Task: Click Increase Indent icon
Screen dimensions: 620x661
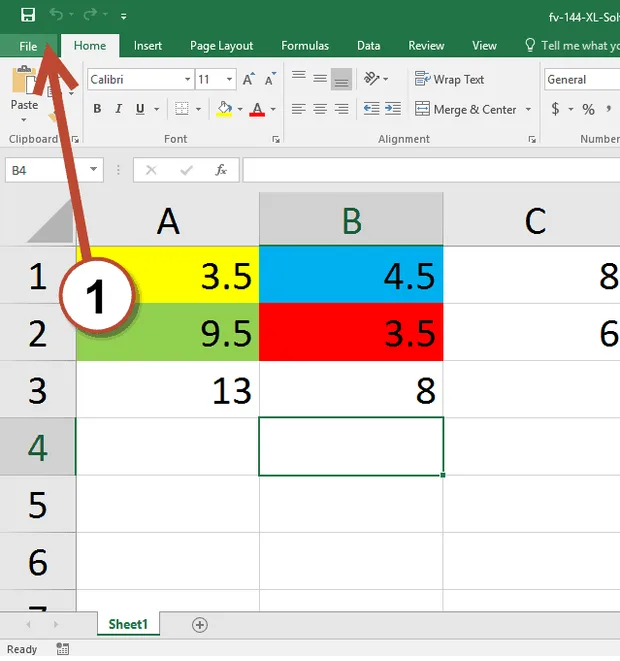Action: click(x=393, y=109)
